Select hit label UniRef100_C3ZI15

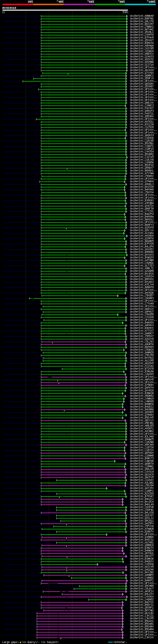[x=142, y=157]
